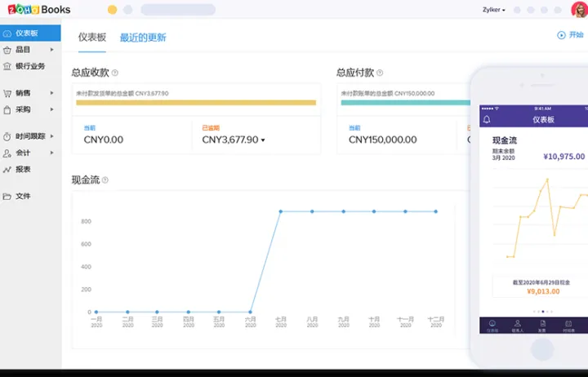Click the shopping bag icon for 采购
588x377 pixels.
point(7,110)
